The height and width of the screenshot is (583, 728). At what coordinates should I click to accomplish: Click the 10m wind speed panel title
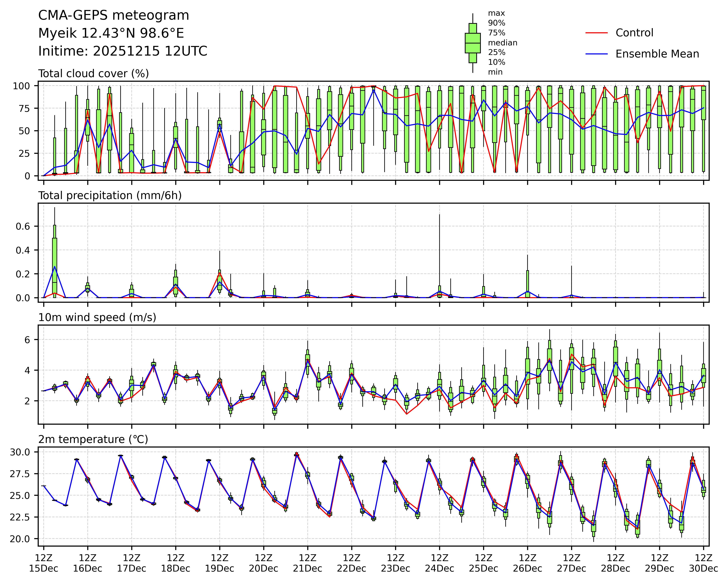[97, 317]
